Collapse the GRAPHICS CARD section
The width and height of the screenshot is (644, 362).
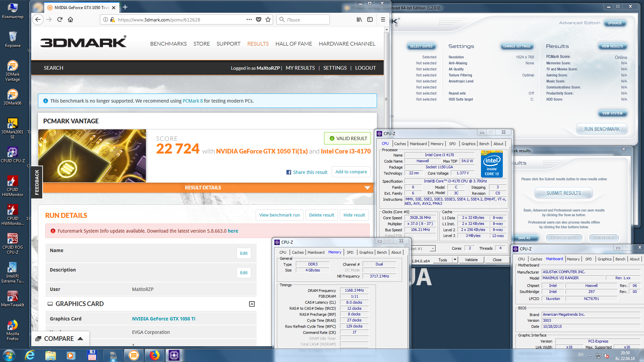[252, 304]
